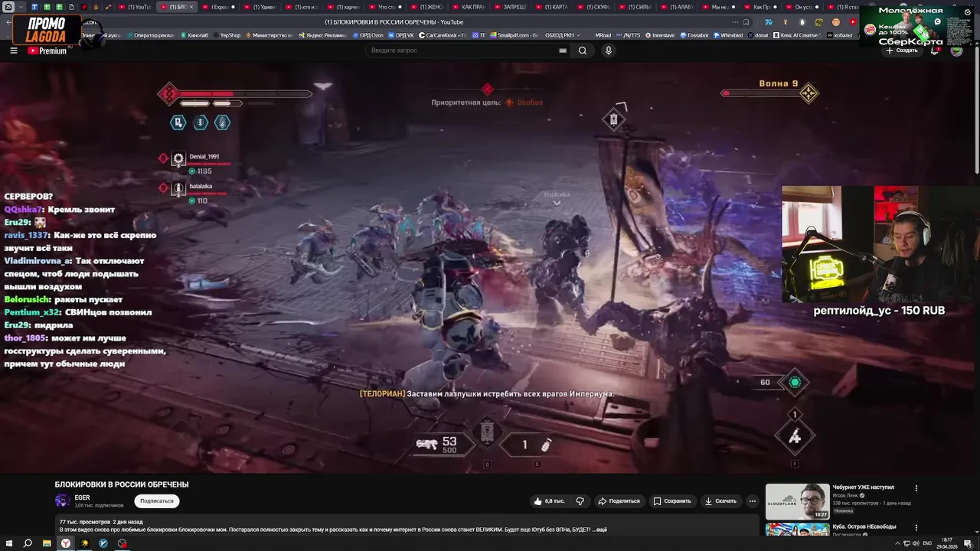980x551 pixels.
Task: Download the video with Скачать button
Action: [720, 501]
